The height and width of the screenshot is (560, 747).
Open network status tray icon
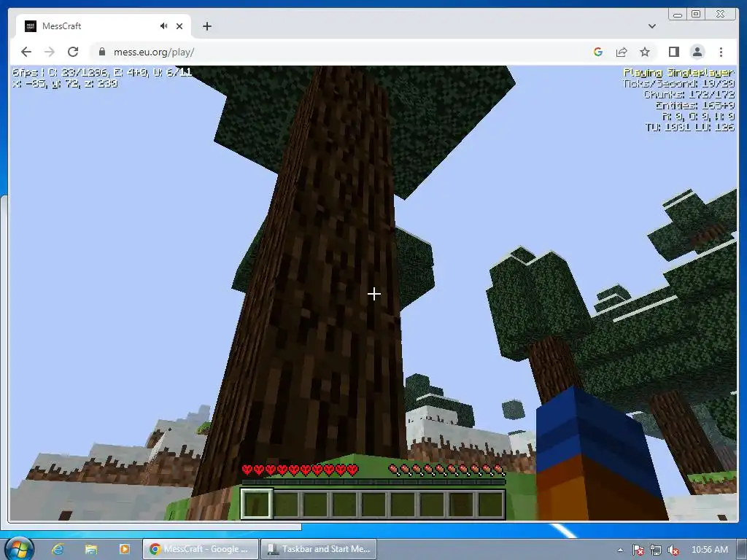pyautogui.click(x=656, y=550)
